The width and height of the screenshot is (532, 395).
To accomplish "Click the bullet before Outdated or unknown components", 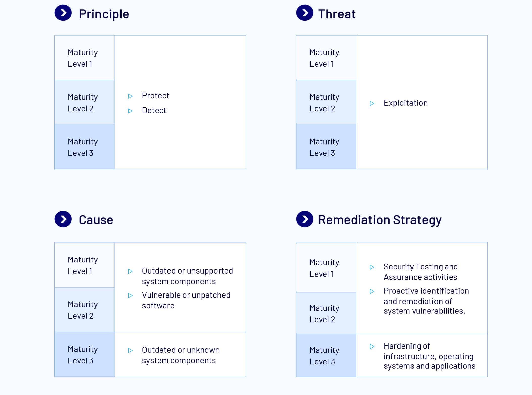I will pos(130,350).
